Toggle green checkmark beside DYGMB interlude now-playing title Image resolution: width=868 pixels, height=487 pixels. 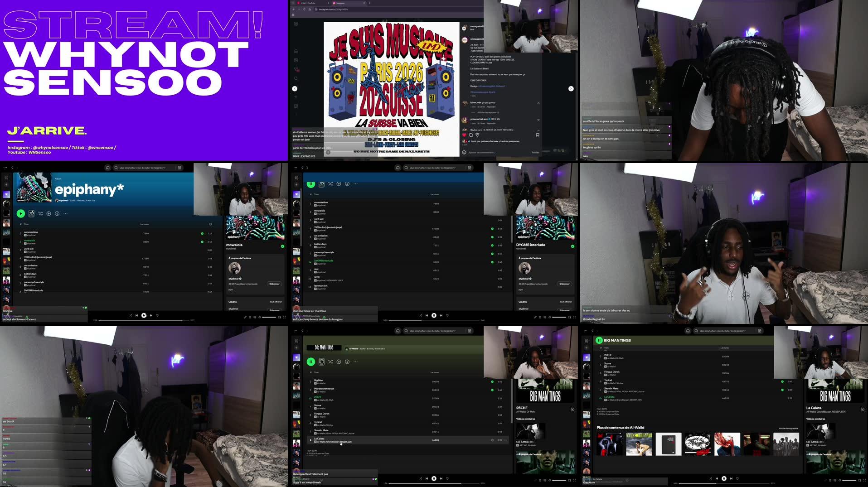(572, 246)
